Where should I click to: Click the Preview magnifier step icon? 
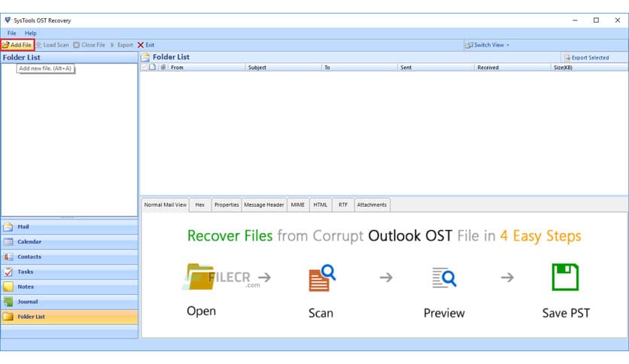(444, 278)
